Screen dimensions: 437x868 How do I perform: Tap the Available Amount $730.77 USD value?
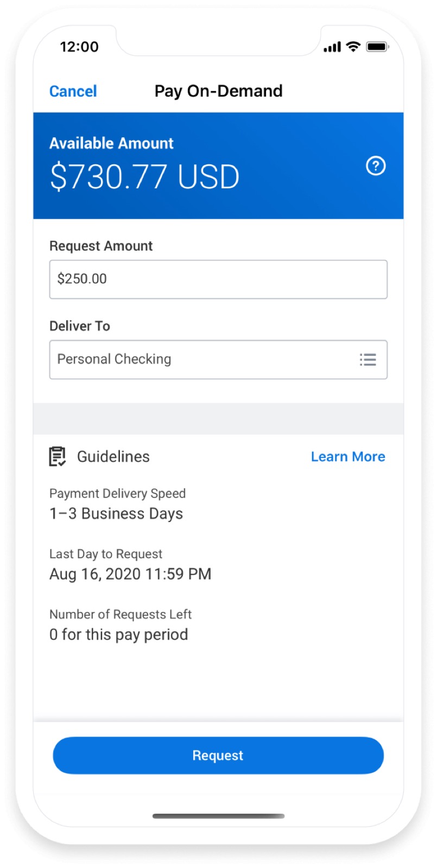(144, 177)
